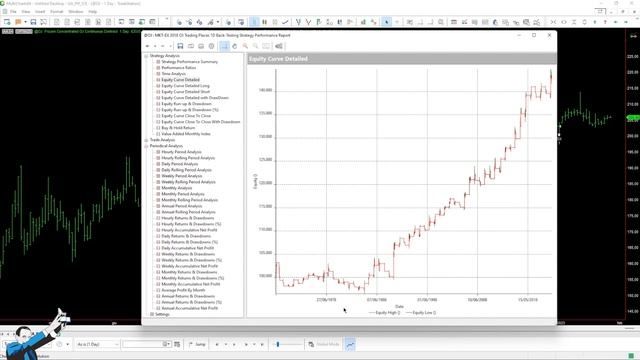Viewport: 640px width, 360px height.
Task: Open the View menu
Action: pyautogui.click(x=26, y=11)
